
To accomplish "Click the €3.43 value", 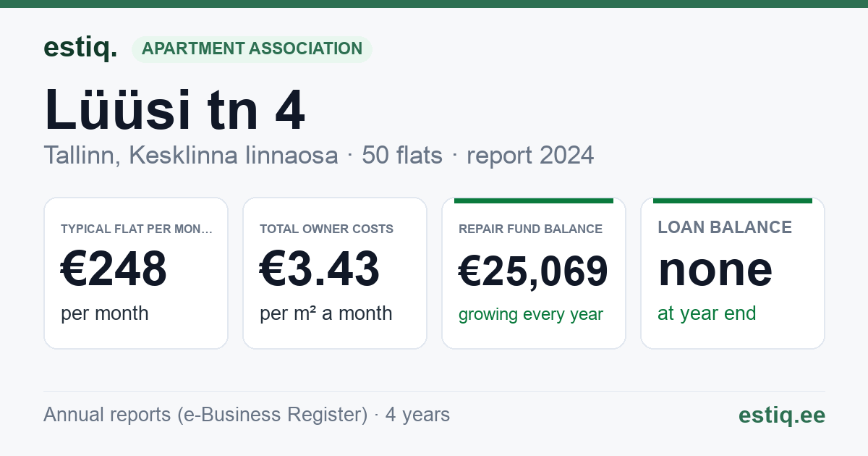I will (319, 269).
